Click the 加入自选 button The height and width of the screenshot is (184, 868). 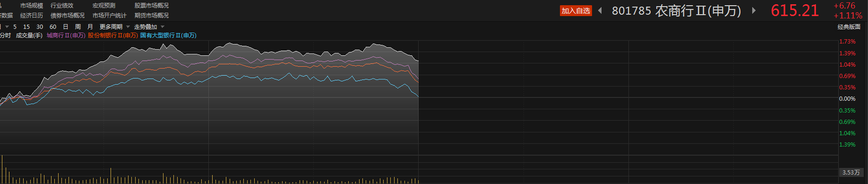coord(576,11)
